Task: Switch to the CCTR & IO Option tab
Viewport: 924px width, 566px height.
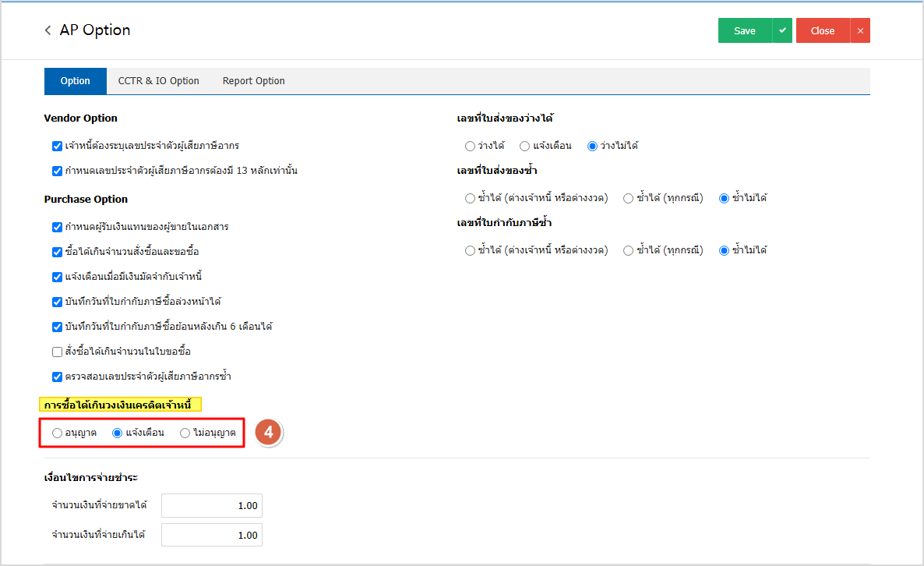Action: click(158, 81)
